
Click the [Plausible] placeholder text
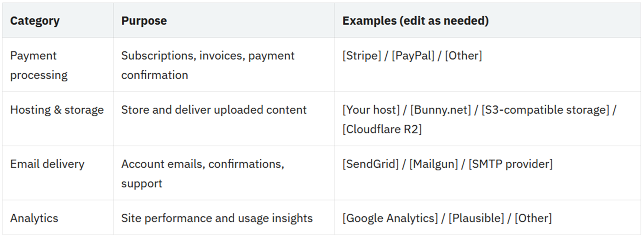476,218
